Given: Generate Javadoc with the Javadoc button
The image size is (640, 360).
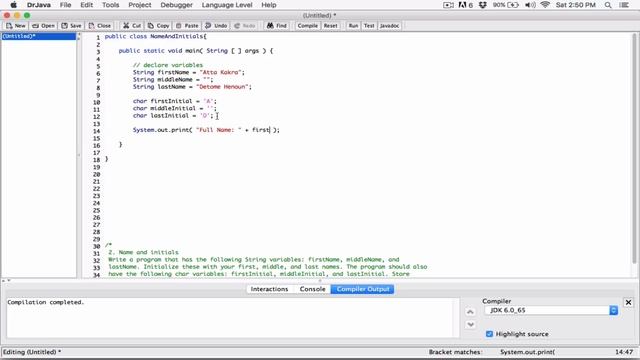Looking at the screenshot, I should tap(389, 26).
